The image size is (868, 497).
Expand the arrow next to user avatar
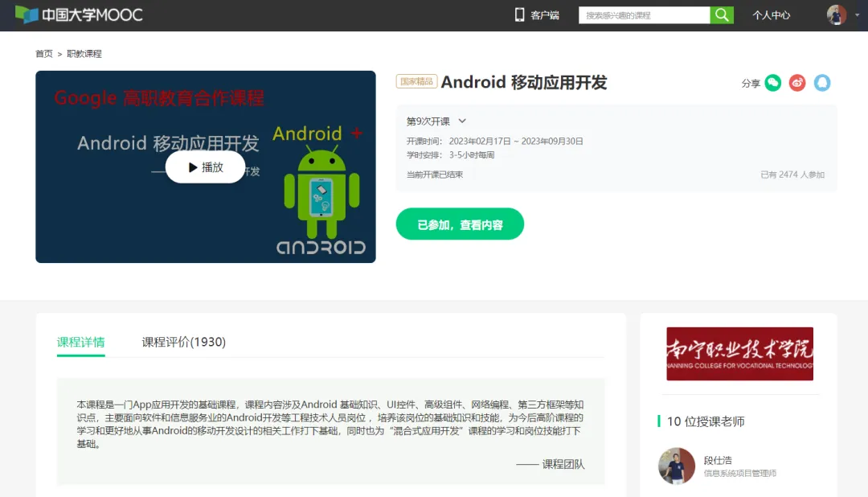(857, 15)
